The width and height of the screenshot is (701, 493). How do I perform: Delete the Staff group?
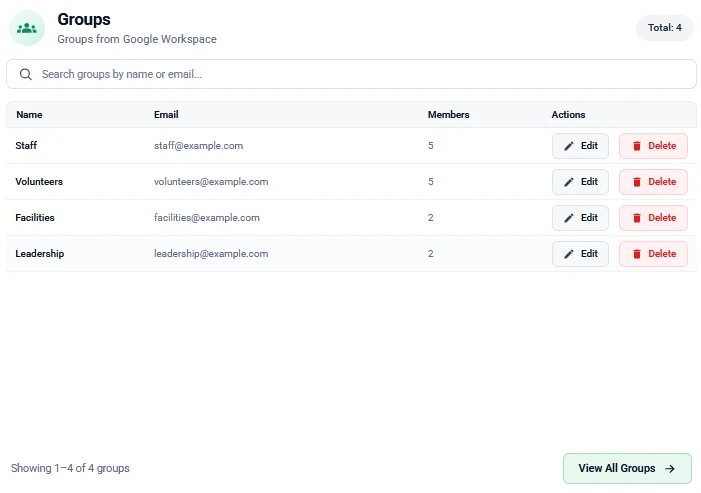point(653,146)
